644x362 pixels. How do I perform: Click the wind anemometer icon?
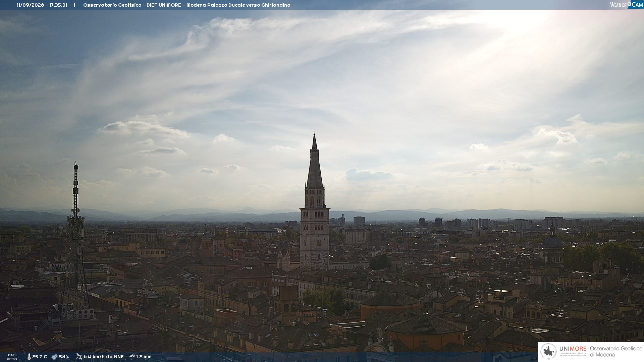coord(79,357)
